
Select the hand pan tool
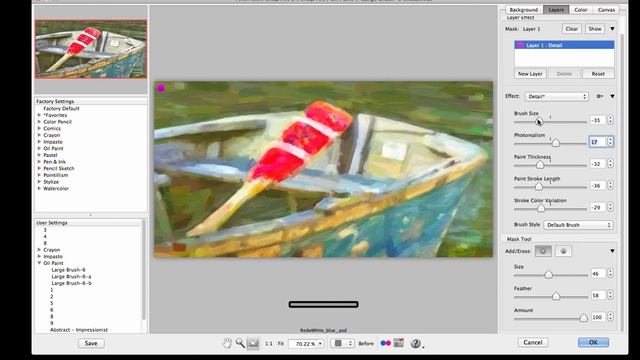tap(227, 344)
